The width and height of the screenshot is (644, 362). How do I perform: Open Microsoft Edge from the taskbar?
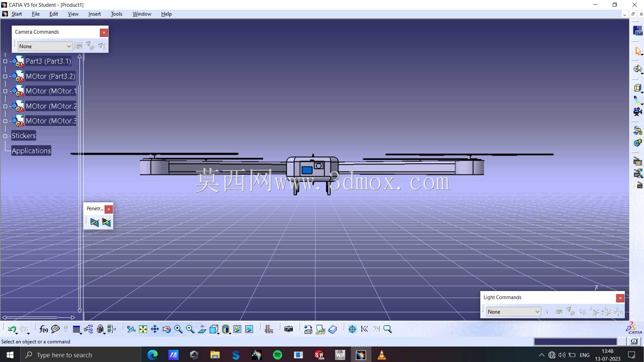(152, 355)
